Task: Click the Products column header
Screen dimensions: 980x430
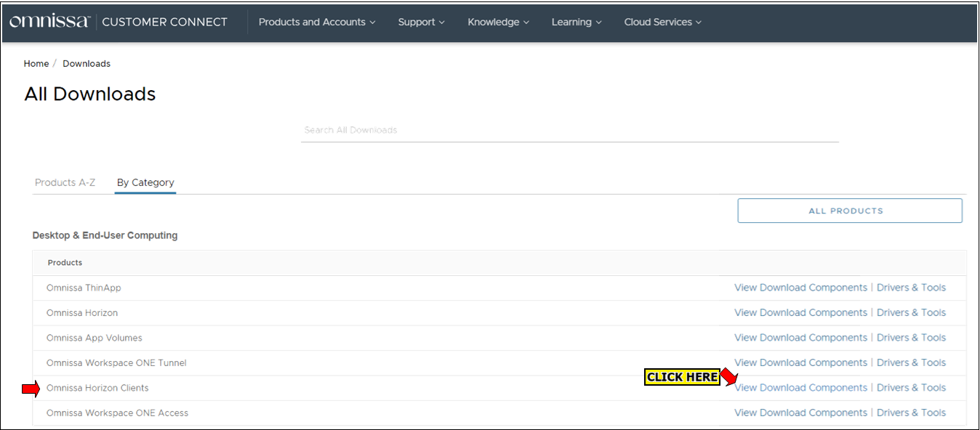Action: click(x=65, y=263)
